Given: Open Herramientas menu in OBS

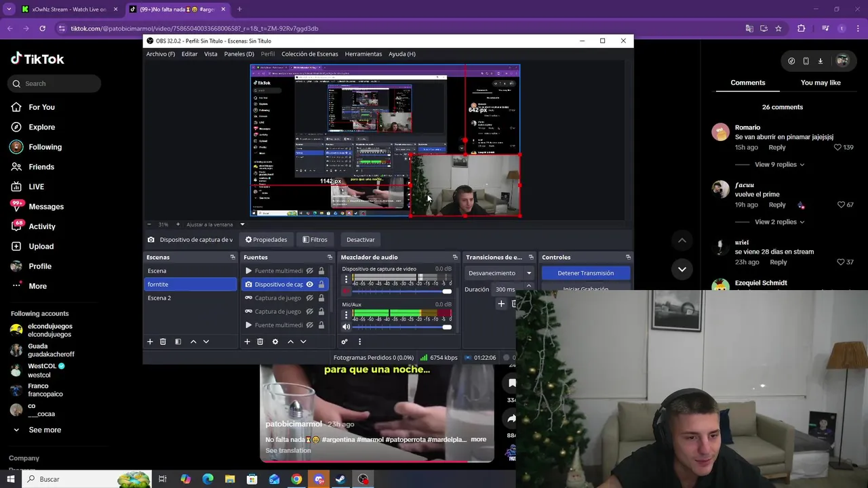Looking at the screenshot, I should (363, 54).
